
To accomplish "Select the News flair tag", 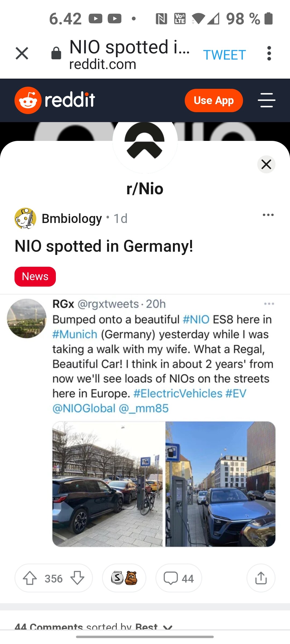I will tap(35, 276).
